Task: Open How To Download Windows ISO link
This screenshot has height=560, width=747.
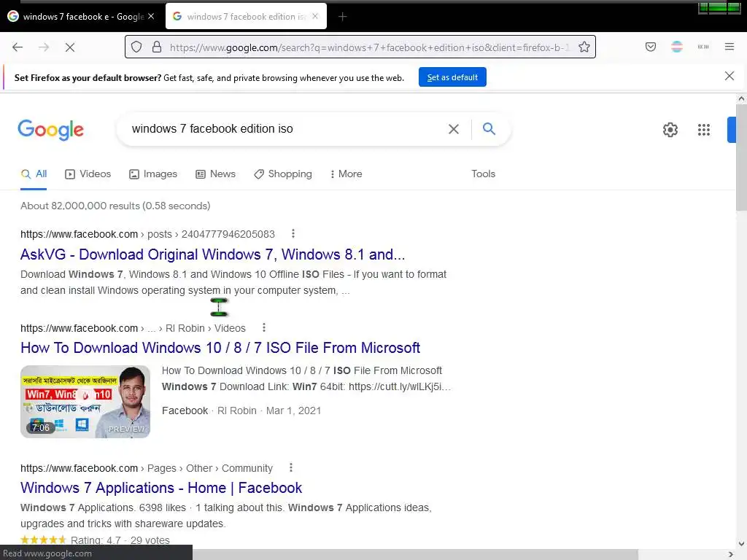Action: point(220,348)
